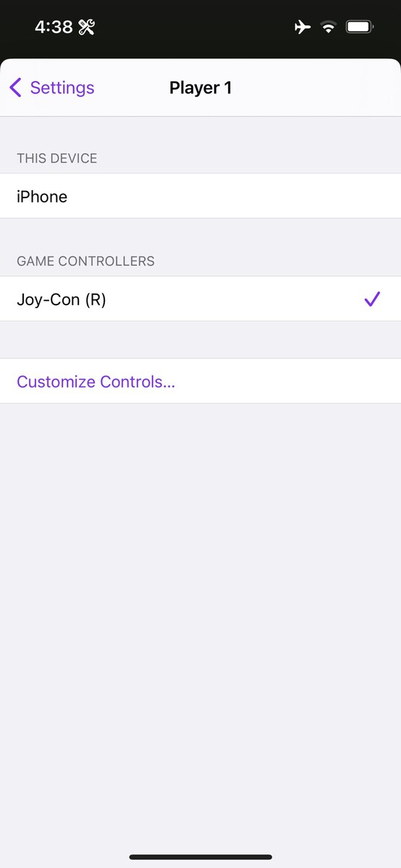This screenshot has height=868, width=401.
Task: Click the wrench and screwdriver status icon
Action: (x=87, y=27)
